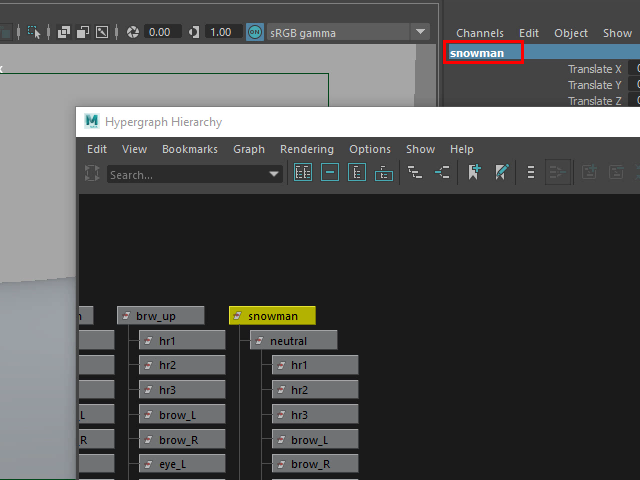Click the Frame All icon in Hypergraph toolbar

tap(303, 173)
